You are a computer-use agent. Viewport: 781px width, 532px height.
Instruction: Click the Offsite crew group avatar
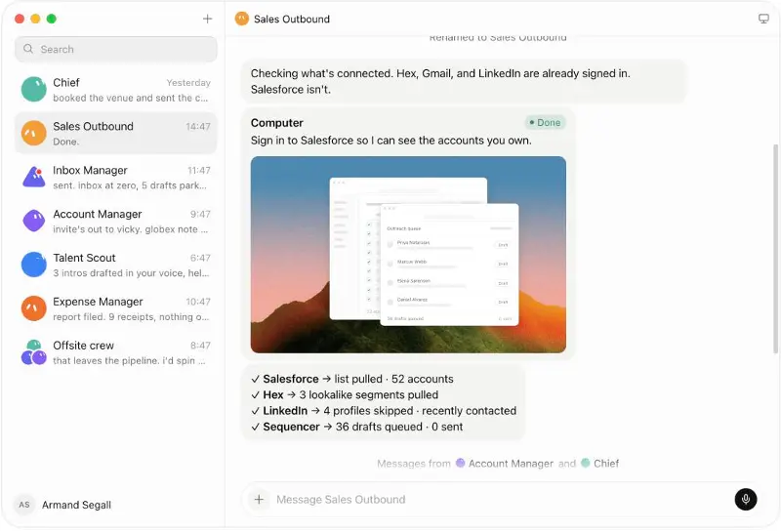pyautogui.click(x=34, y=352)
